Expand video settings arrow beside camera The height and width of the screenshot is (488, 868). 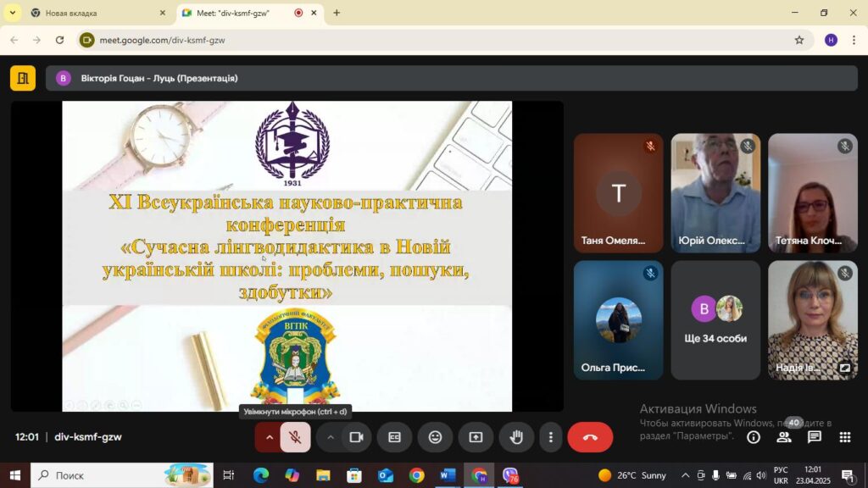[330, 437]
